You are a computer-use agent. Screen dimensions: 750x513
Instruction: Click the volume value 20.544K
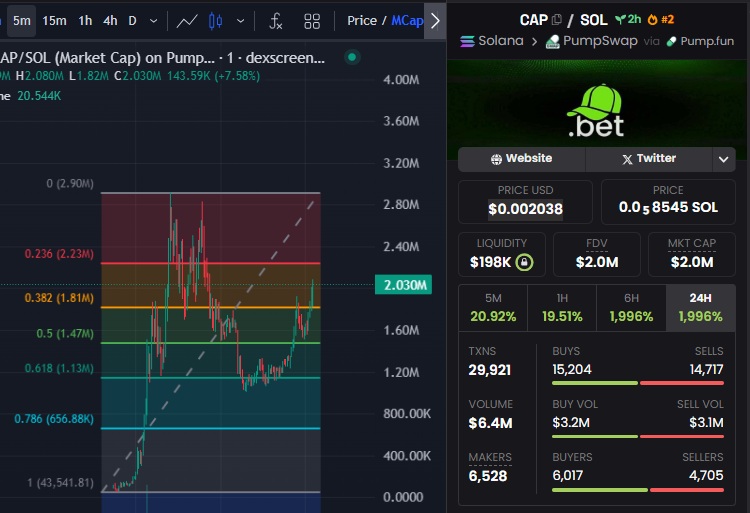pos(39,96)
